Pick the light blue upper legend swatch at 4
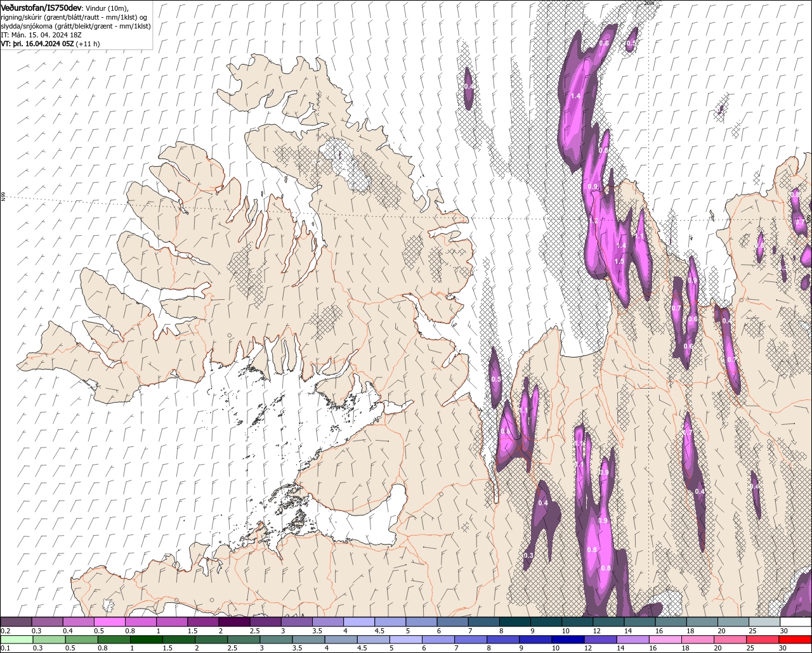Viewport: 812px width, 653px height. tap(359, 622)
